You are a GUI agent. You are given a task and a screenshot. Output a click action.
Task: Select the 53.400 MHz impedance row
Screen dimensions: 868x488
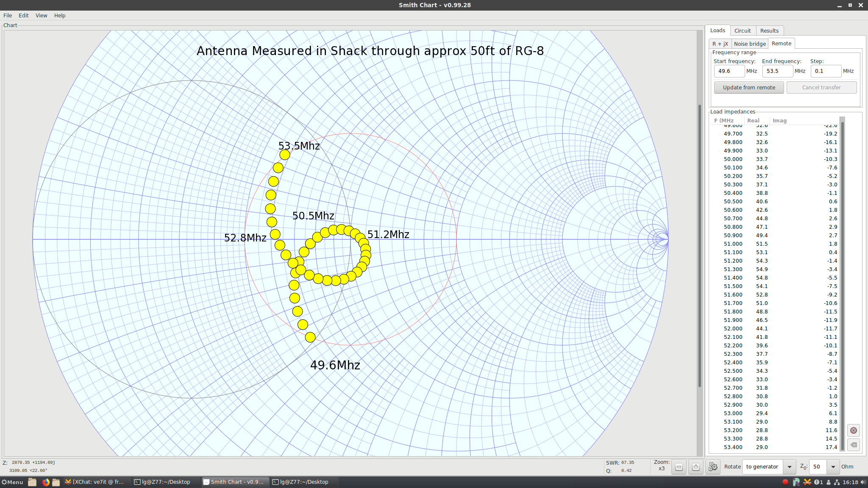point(775,447)
